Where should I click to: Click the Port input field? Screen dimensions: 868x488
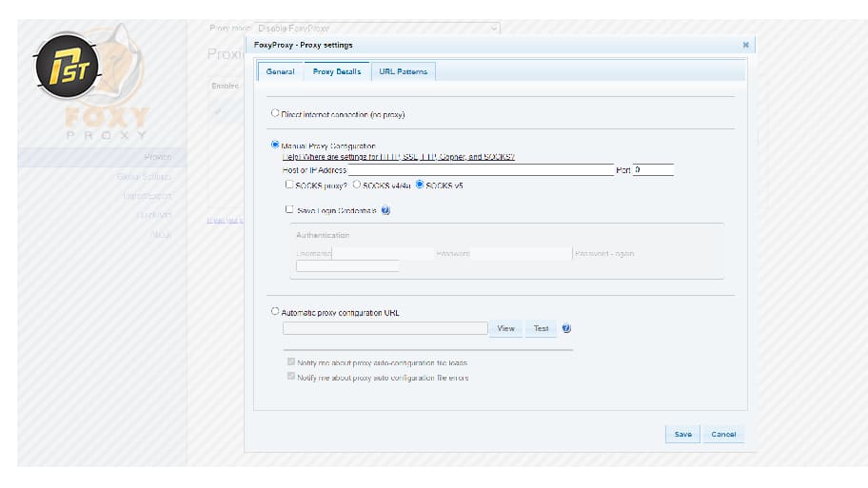point(653,170)
